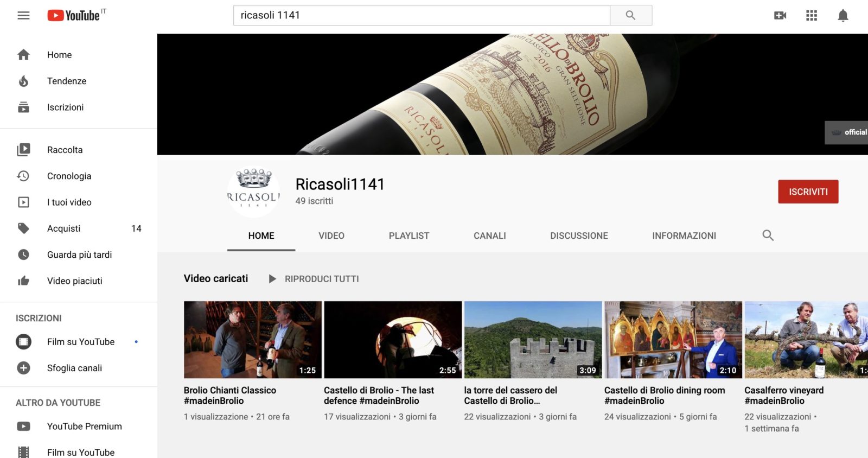Click the Iscrizioni sidebar icon
This screenshot has width=868, height=458.
point(23,107)
